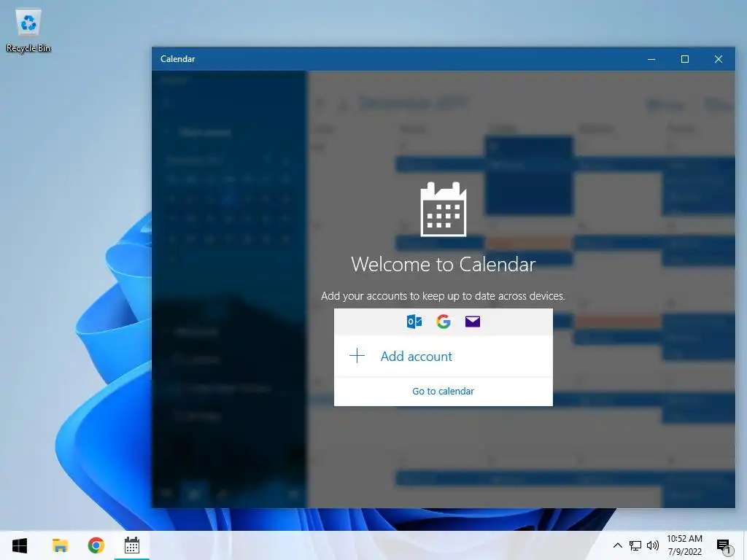Show hidden system tray icons
This screenshot has height=560, width=747.
click(x=617, y=545)
